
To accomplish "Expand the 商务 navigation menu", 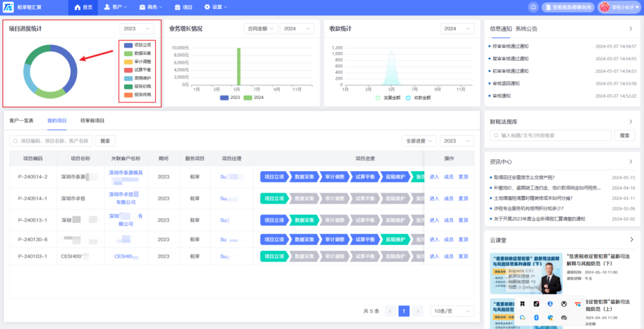I will [151, 7].
